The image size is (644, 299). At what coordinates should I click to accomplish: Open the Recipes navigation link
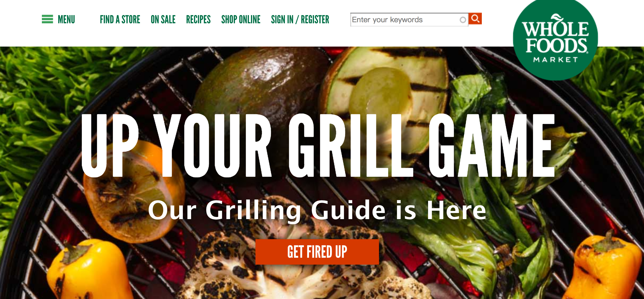(199, 20)
